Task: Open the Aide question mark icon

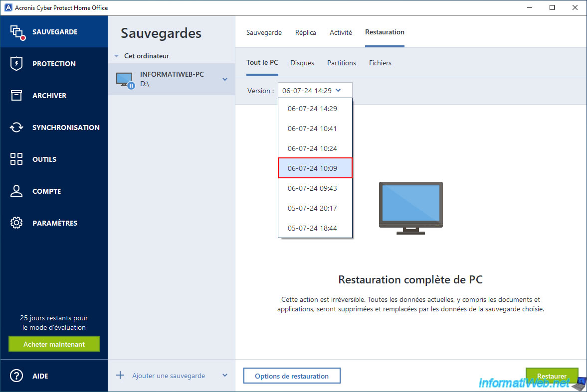Action: (16, 376)
